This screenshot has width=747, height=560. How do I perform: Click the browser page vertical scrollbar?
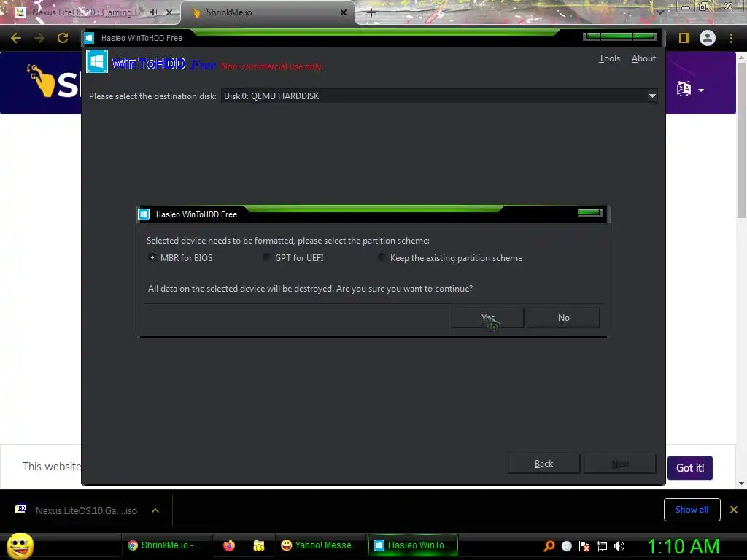click(741, 141)
